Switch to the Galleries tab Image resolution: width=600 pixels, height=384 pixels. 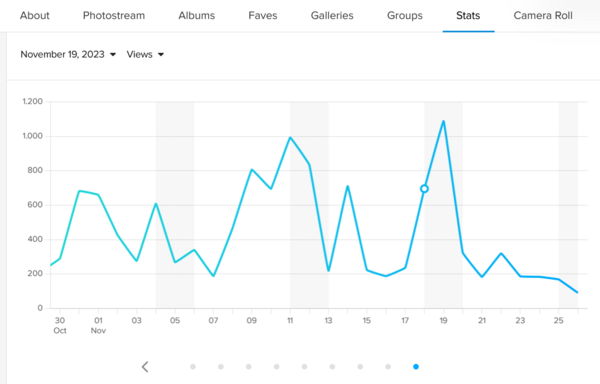coord(332,16)
